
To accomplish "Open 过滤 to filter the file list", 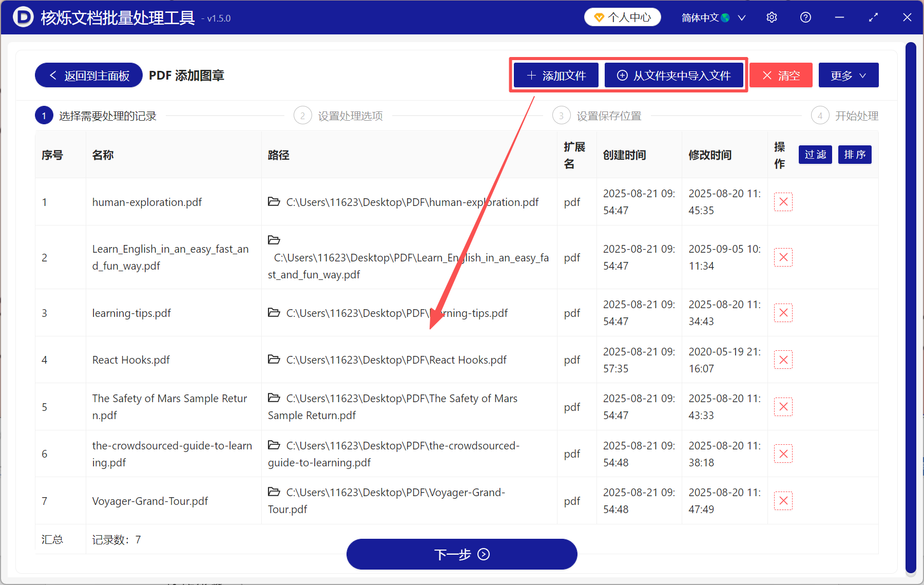I will pos(815,155).
